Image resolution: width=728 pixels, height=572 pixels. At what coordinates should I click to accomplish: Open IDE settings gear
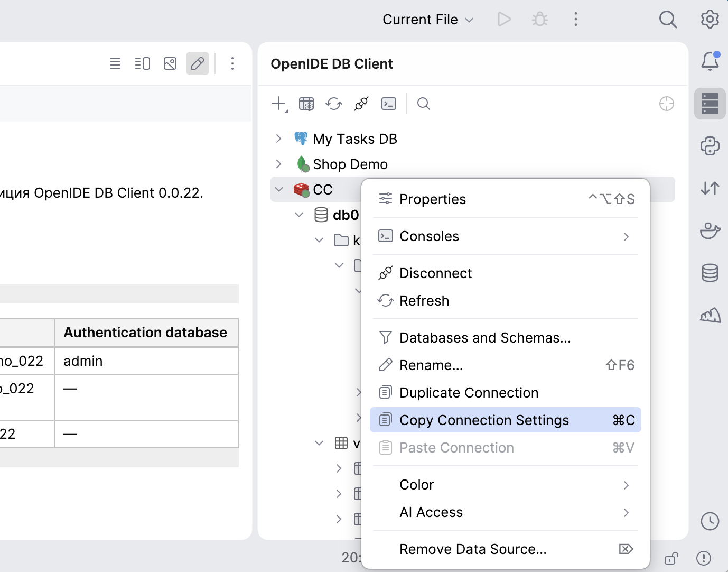(x=710, y=20)
